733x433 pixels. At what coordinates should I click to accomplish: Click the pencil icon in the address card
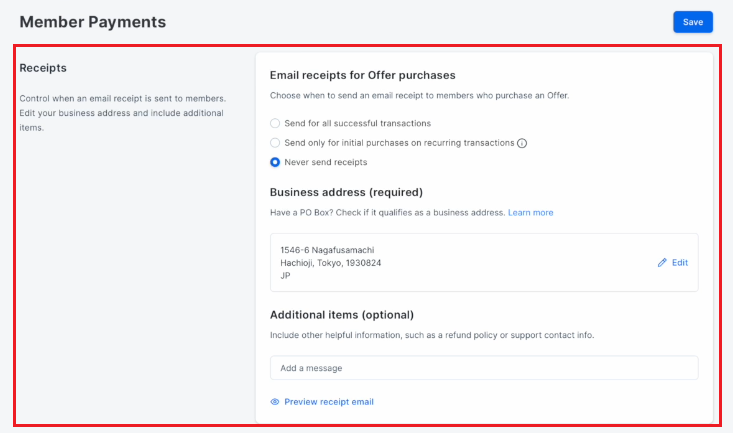pos(662,263)
